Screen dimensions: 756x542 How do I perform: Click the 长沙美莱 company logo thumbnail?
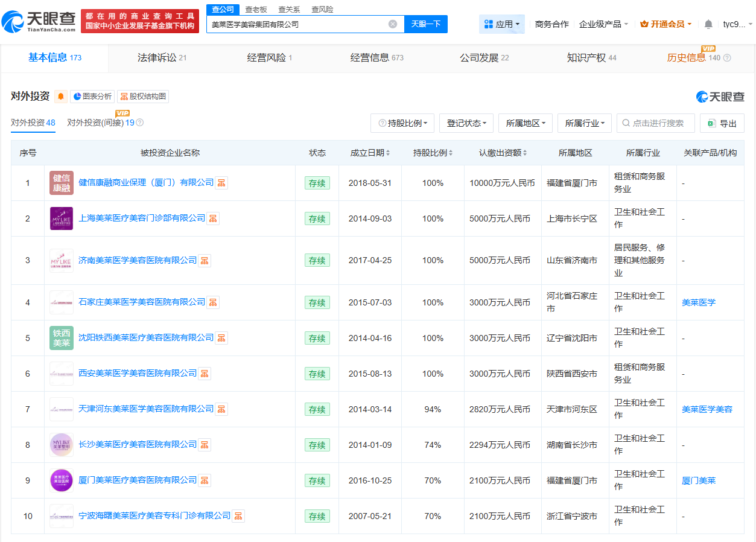pos(62,445)
